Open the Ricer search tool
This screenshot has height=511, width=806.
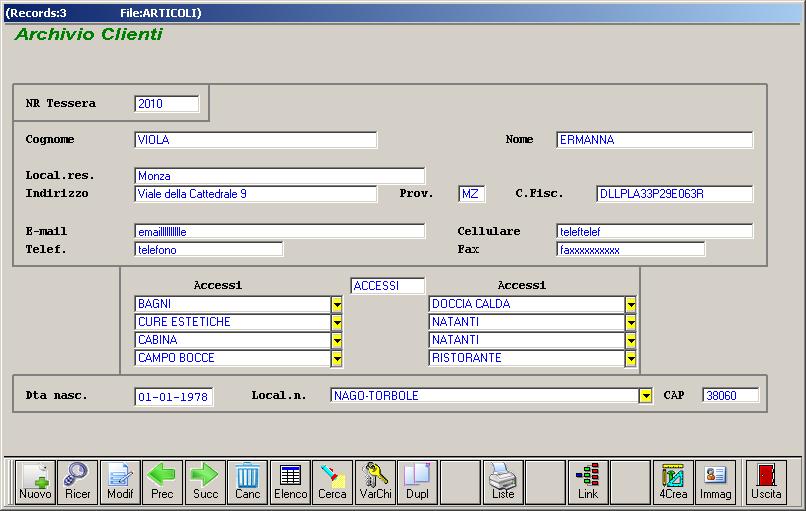(x=78, y=482)
